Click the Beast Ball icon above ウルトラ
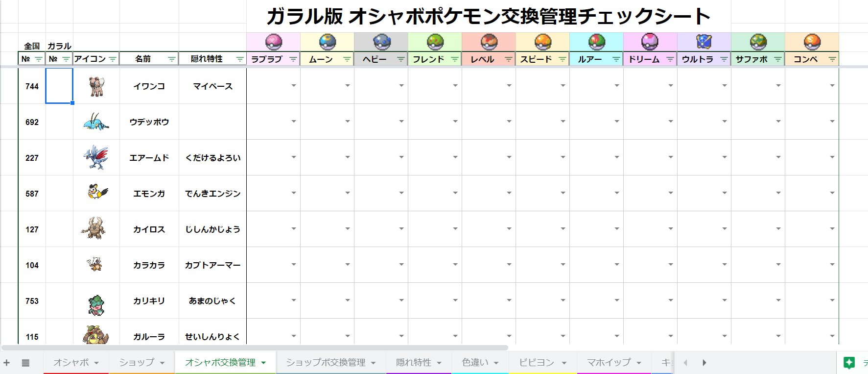868x374 pixels. [704, 42]
